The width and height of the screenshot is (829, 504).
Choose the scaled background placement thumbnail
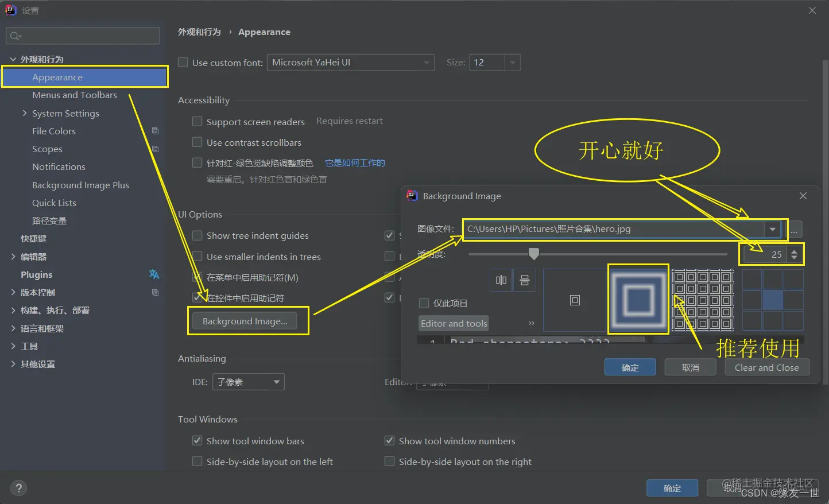click(638, 299)
